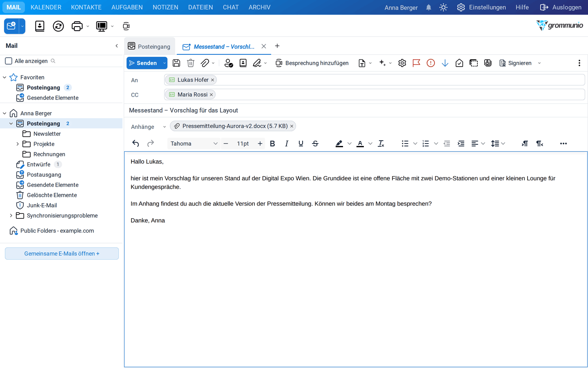Attach a file with the paperclip icon
The height and width of the screenshot is (368, 588).
[x=205, y=63]
